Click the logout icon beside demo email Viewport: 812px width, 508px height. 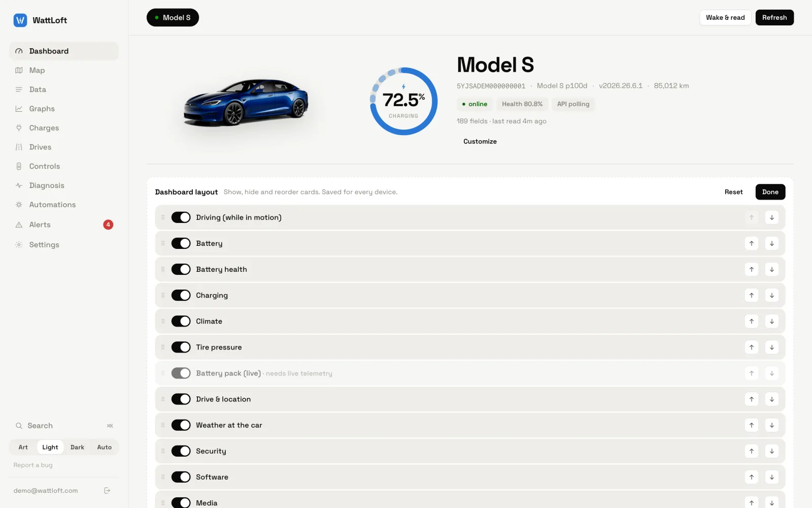click(x=107, y=491)
